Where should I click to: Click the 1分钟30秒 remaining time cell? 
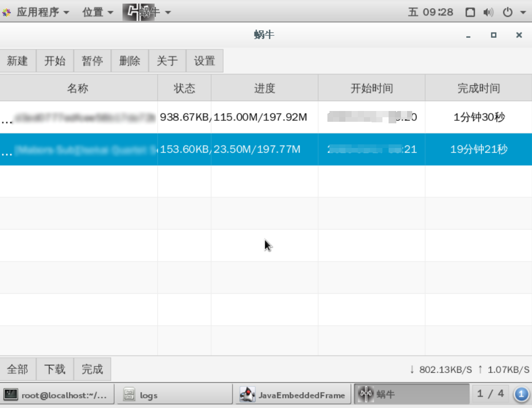pos(479,117)
